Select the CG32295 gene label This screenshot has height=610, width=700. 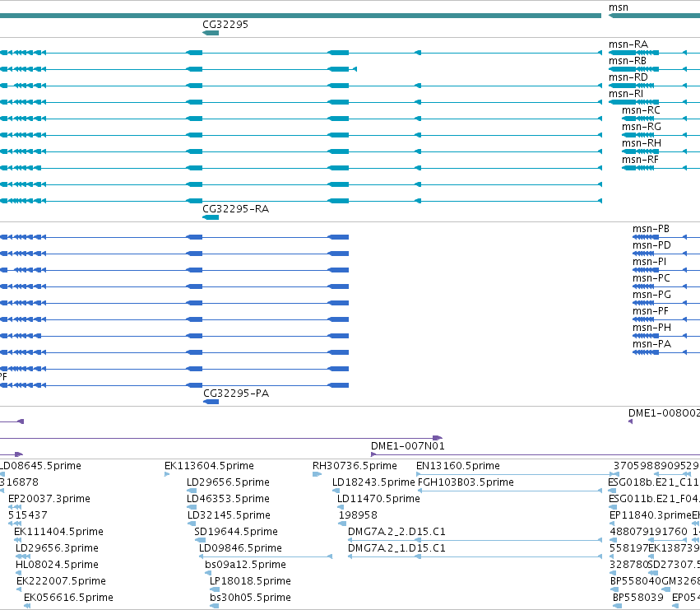(225, 24)
